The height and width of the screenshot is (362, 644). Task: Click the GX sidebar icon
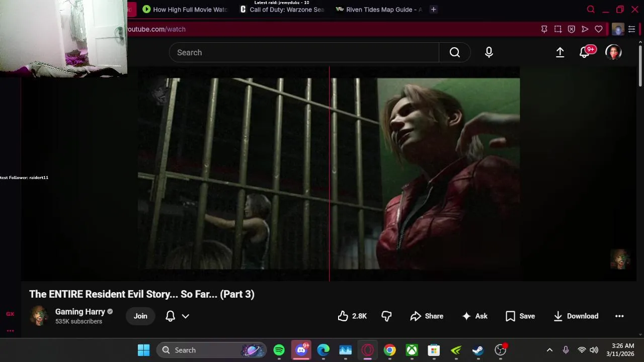(10, 314)
